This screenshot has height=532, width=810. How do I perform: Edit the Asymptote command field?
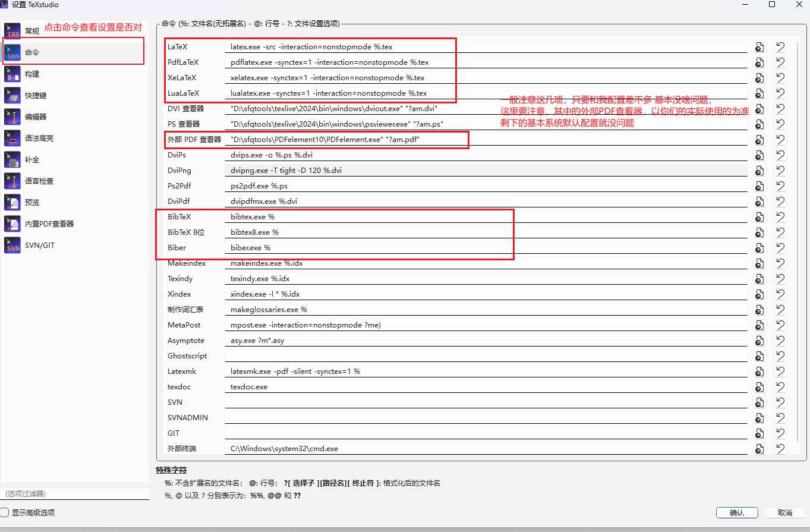click(486, 340)
